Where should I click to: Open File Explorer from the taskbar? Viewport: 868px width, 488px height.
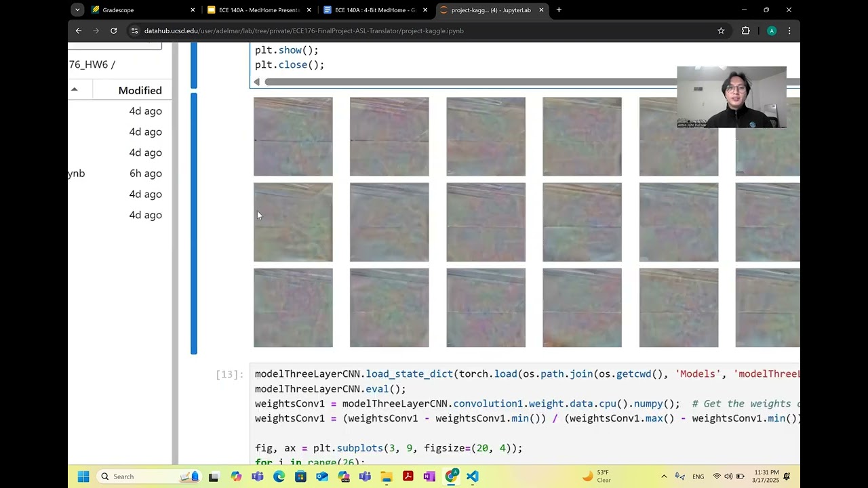(387, 476)
